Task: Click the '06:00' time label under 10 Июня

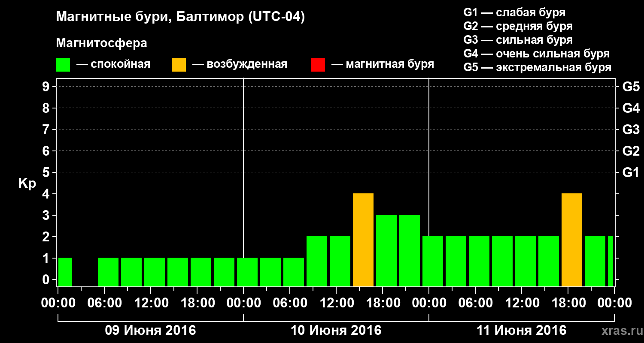Action: (x=290, y=303)
